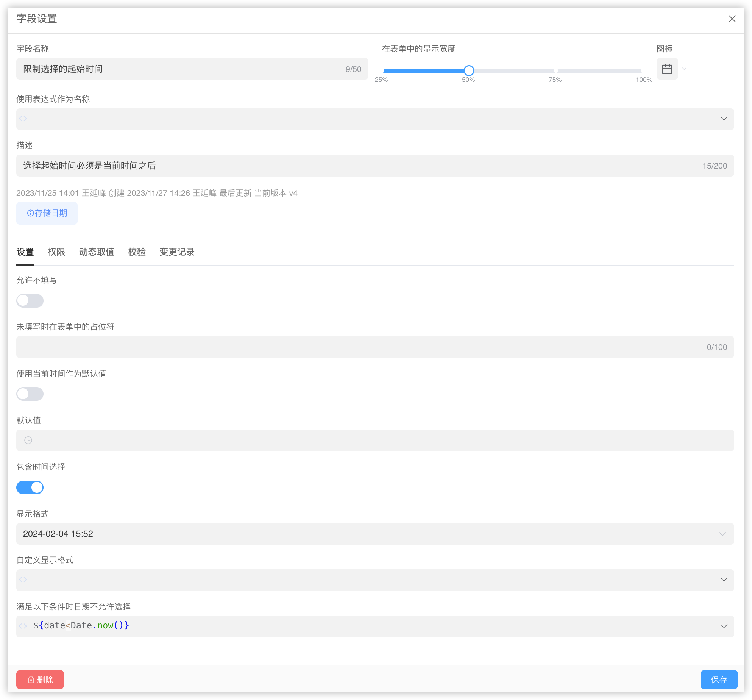The image size is (752, 700).
Task: Expand the date-disable condition expression chevron
Action: pos(724,626)
